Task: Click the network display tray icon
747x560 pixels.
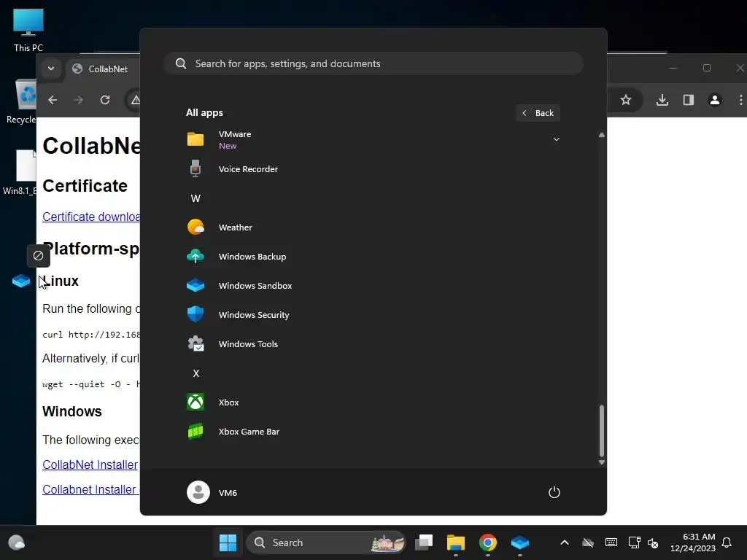Action: click(x=634, y=542)
